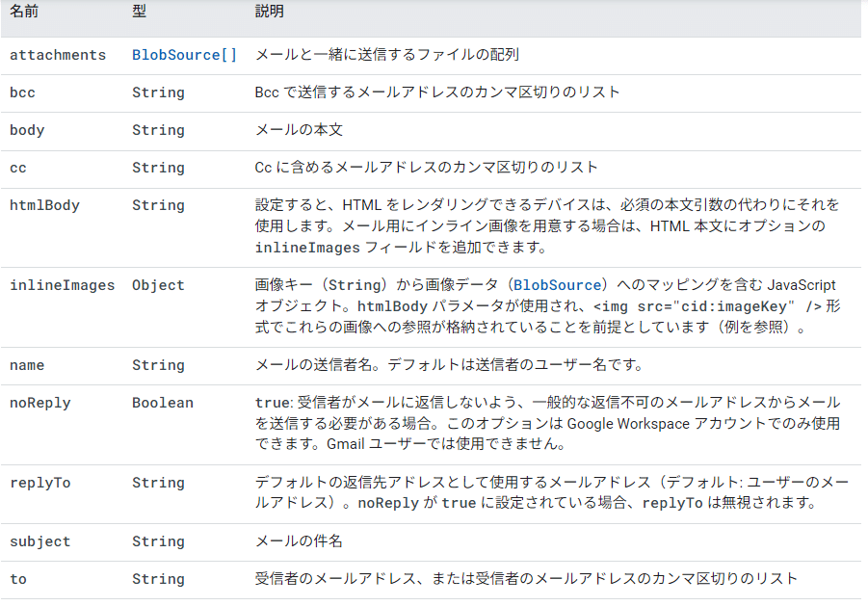Click the name parameter row label

point(27,365)
